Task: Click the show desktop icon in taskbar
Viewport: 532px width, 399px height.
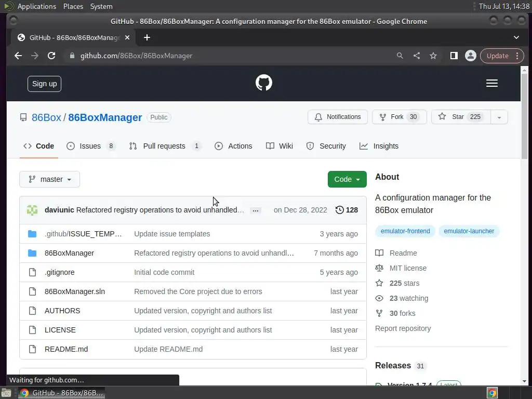Action: (x=6, y=393)
